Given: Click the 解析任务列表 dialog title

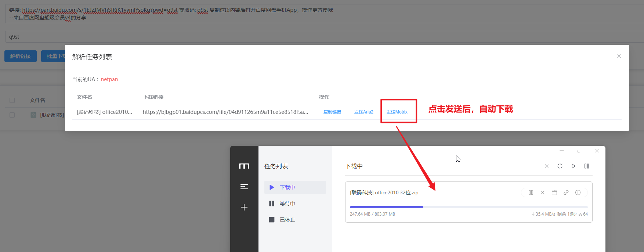Looking at the screenshot, I should pos(92,57).
